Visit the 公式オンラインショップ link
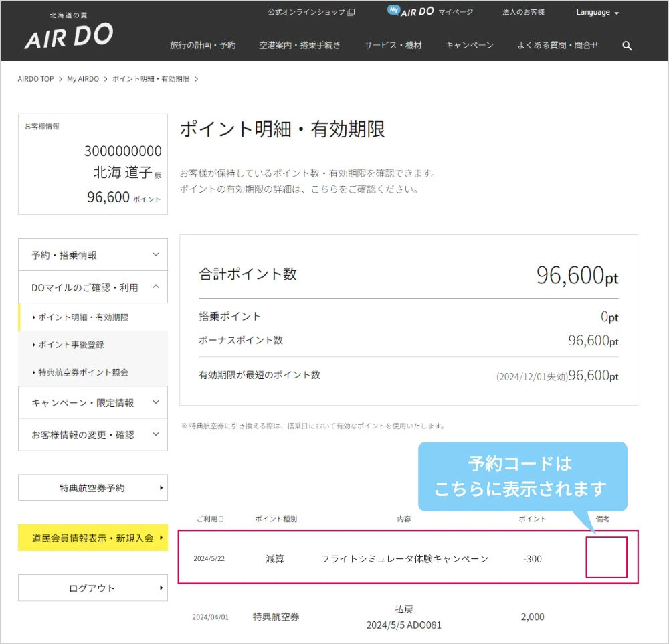Image resolution: width=669 pixels, height=644 pixels. point(306,12)
